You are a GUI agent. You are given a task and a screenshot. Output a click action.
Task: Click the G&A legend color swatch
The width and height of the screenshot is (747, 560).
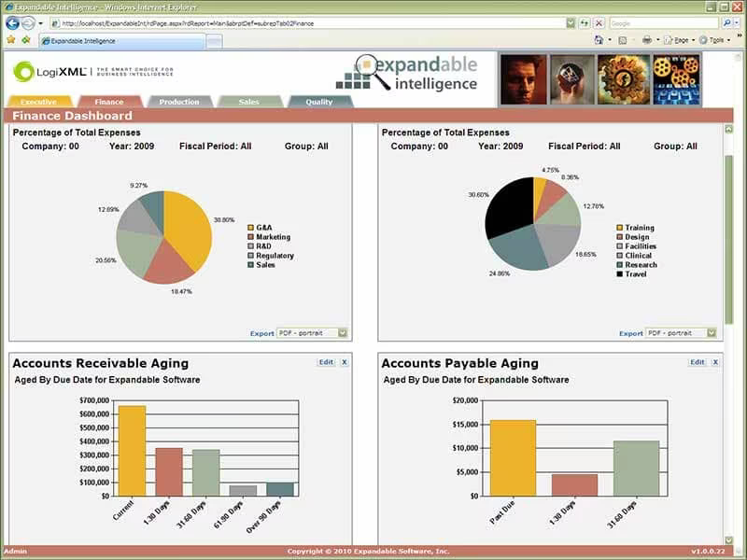point(250,228)
